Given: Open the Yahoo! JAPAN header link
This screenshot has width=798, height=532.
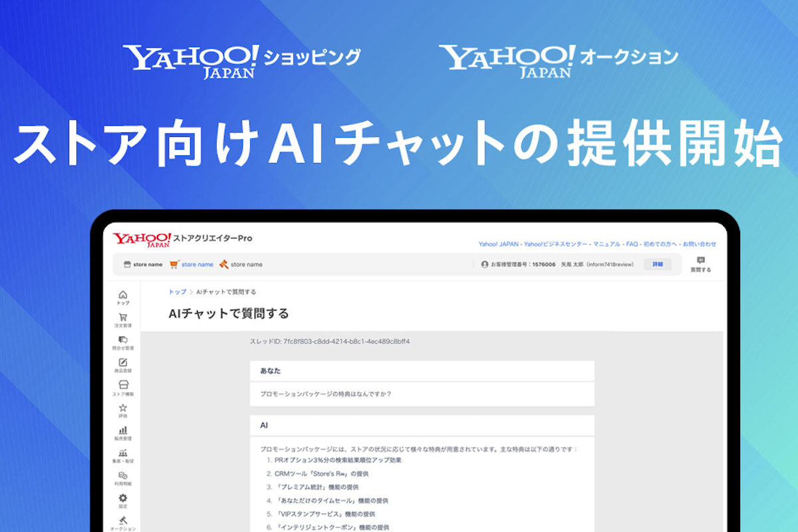Looking at the screenshot, I should tap(500, 244).
